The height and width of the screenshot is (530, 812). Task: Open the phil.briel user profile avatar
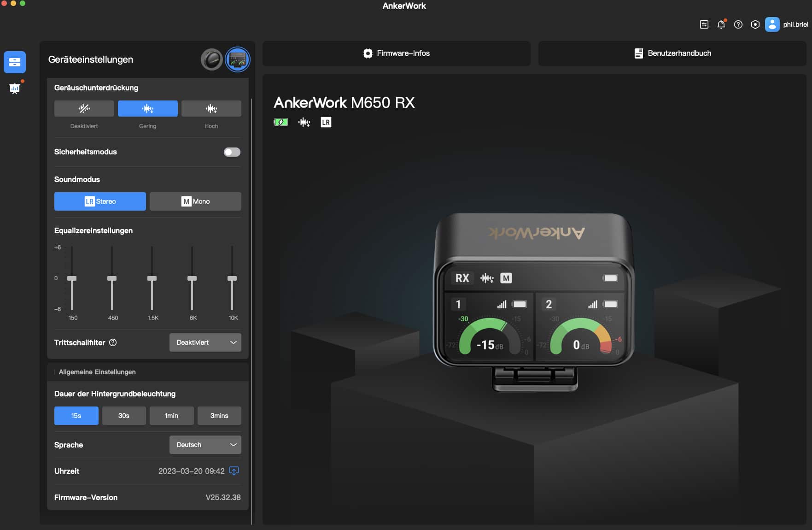pos(772,24)
